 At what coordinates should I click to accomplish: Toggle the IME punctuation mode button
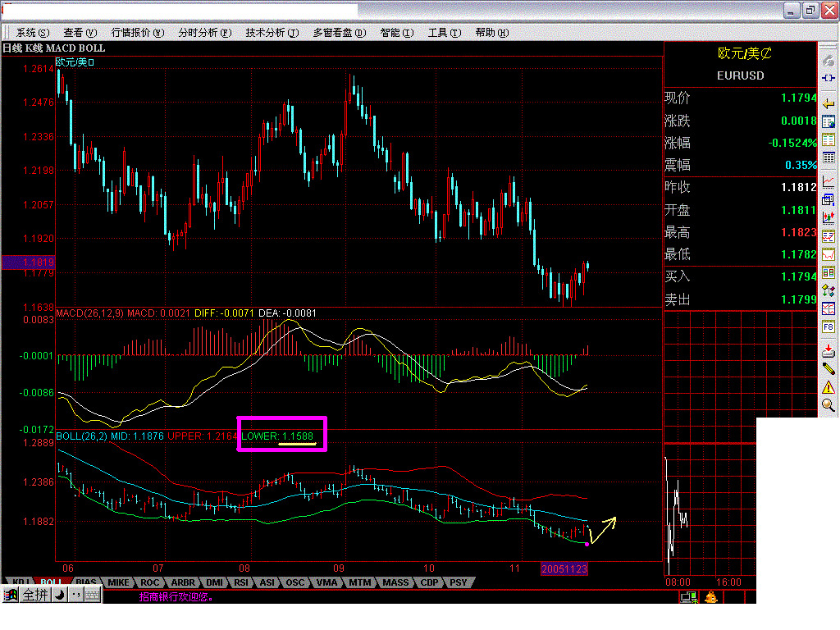coord(75,596)
